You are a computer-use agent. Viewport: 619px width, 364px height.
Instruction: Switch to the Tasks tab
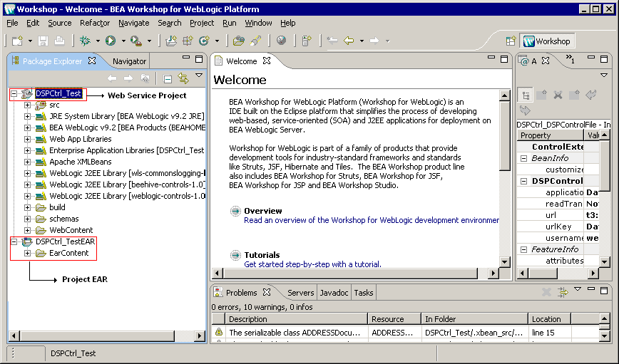tap(364, 293)
